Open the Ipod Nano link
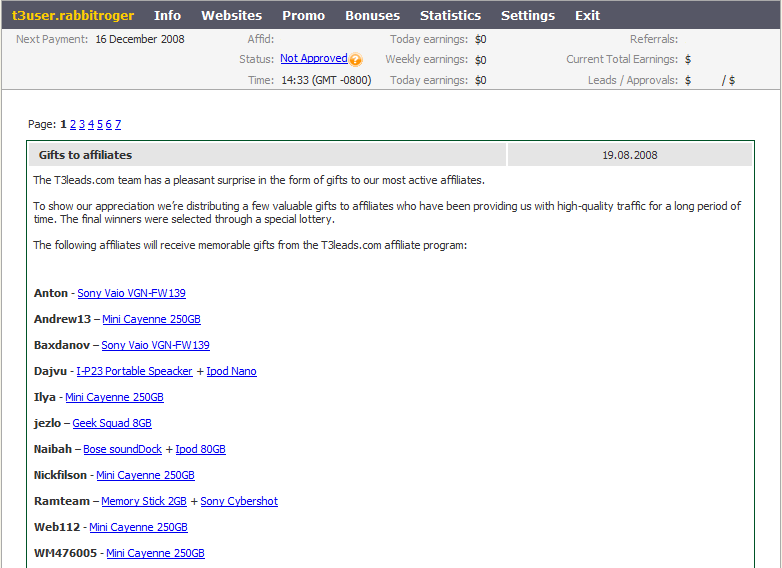Screen dimensions: 782x568 231,371
